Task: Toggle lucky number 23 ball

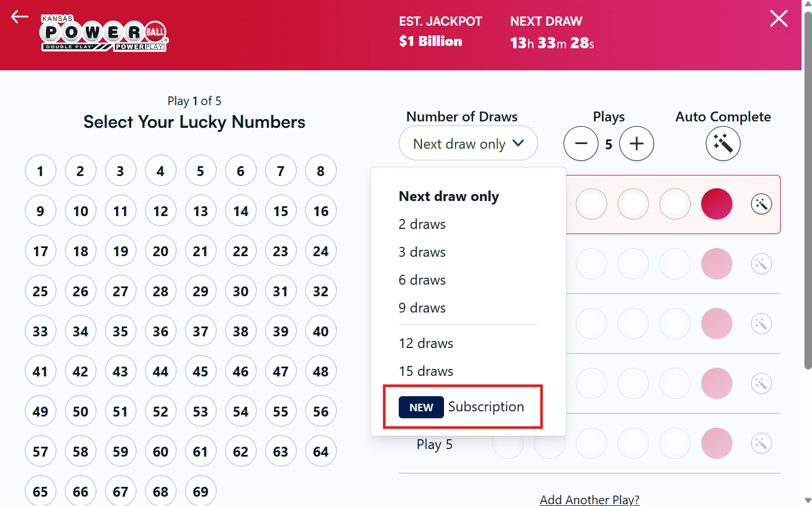Action: (281, 251)
